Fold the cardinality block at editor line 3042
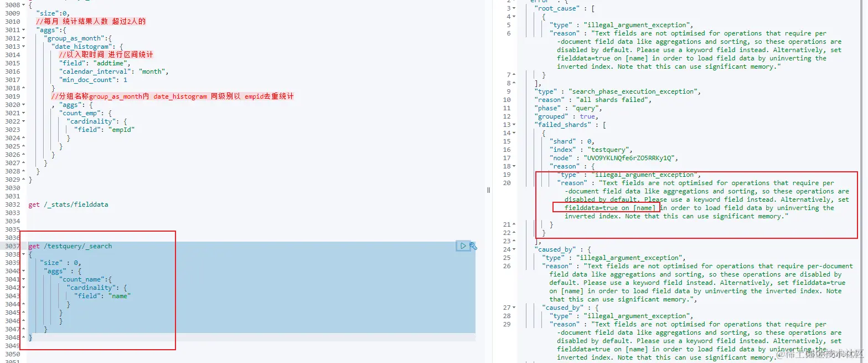The image size is (868, 363). coord(23,288)
